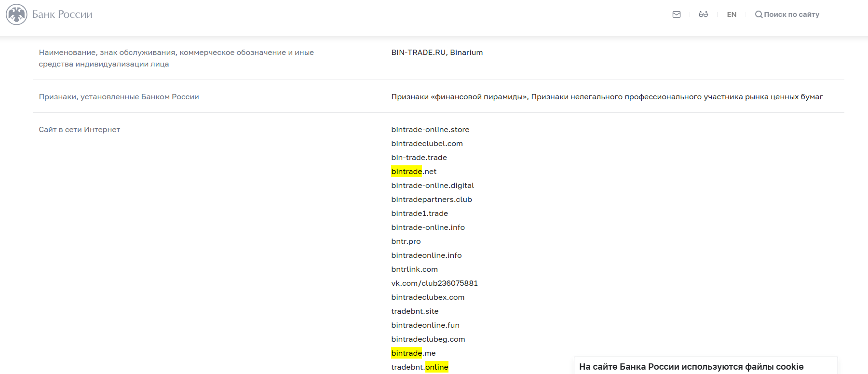Click the Признаки, установленные Банком России label
868x374 pixels.
tap(119, 97)
